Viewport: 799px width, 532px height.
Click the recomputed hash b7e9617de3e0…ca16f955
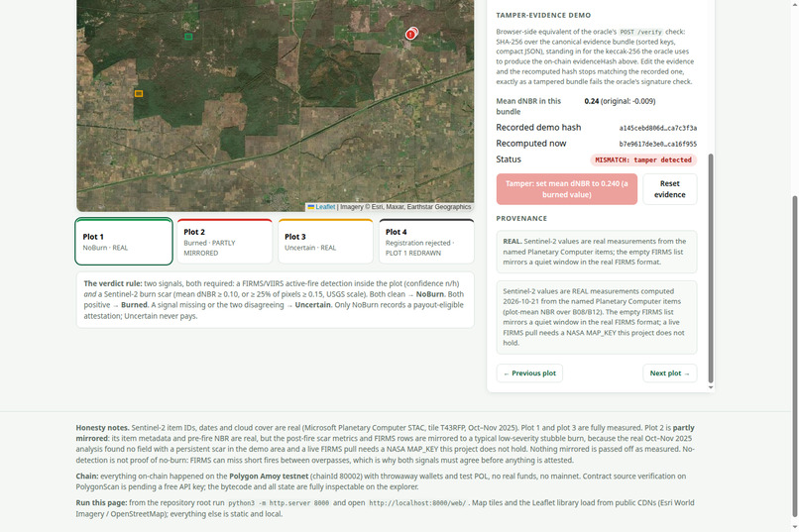click(658, 144)
